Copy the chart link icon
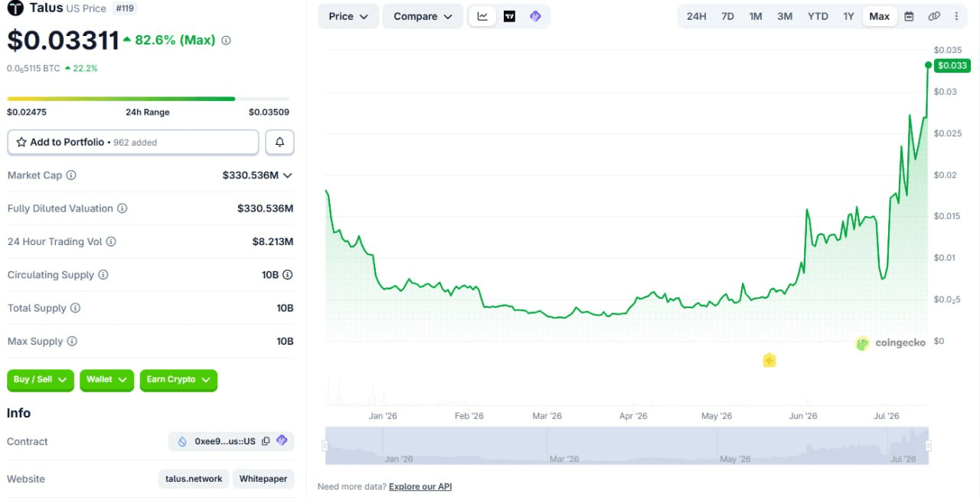980x498 pixels. click(934, 16)
